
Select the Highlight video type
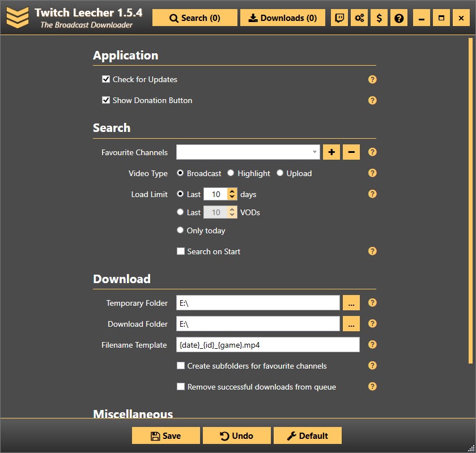[231, 173]
